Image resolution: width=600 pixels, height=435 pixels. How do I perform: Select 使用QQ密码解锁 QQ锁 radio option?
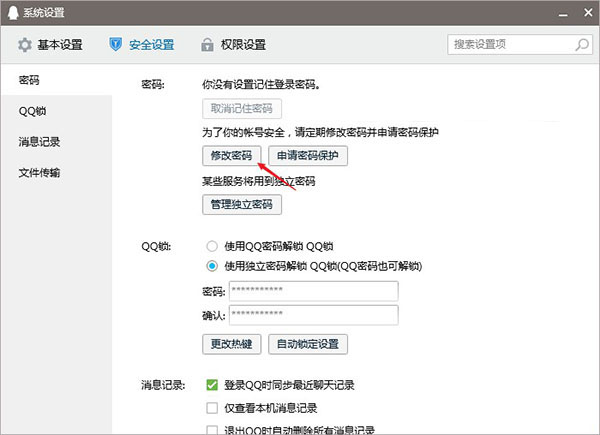coord(211,246)
